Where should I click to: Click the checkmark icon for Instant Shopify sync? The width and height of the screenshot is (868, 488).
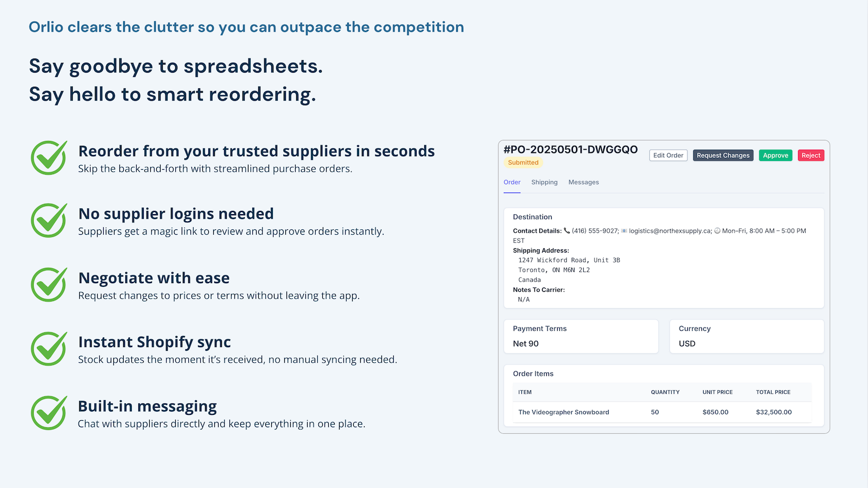pyautogui.click(x=49, y=349)
